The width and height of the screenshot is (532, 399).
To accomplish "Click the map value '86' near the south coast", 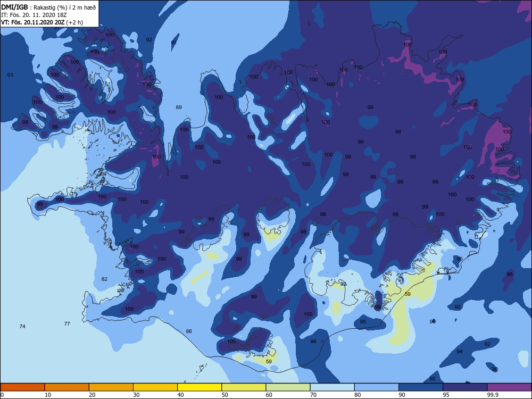I will (189, 331).
